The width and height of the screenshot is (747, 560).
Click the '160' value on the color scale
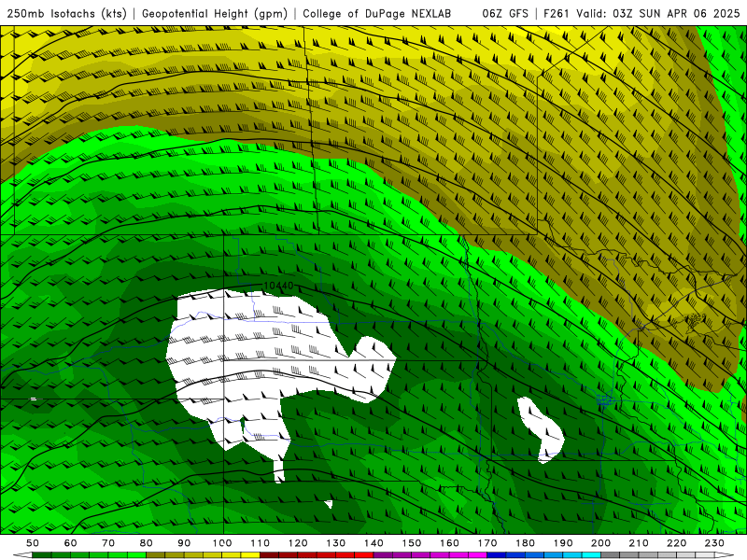click(x=449, y=543)
